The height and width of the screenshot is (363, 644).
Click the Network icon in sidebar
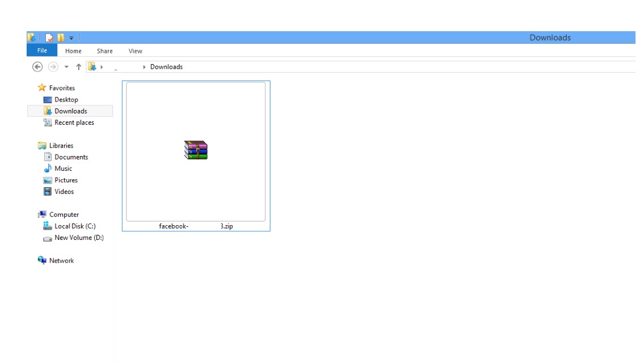[42, 260]
